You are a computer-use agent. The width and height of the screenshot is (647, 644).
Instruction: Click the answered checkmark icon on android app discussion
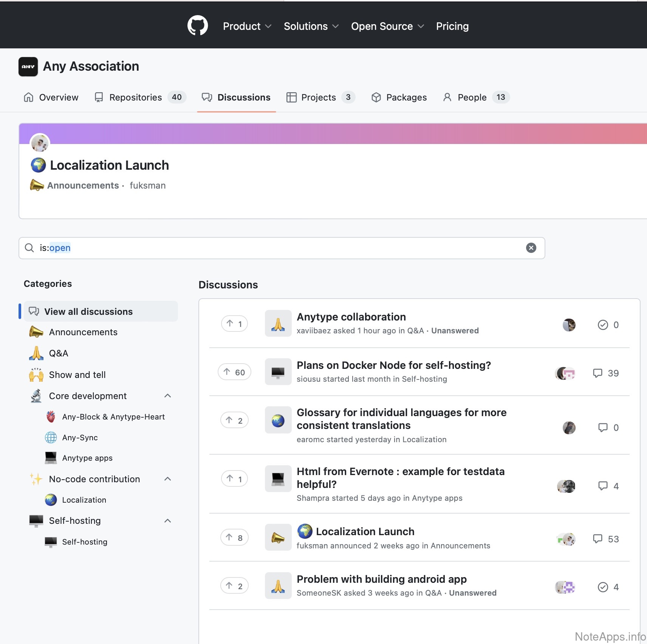[x=603, y=587]
